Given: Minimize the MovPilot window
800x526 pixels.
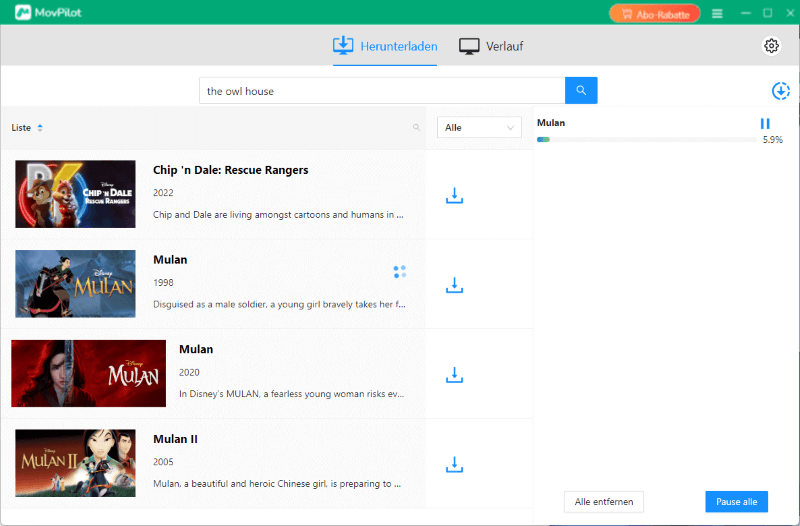Looking at the screenshot, I should 745,13.
